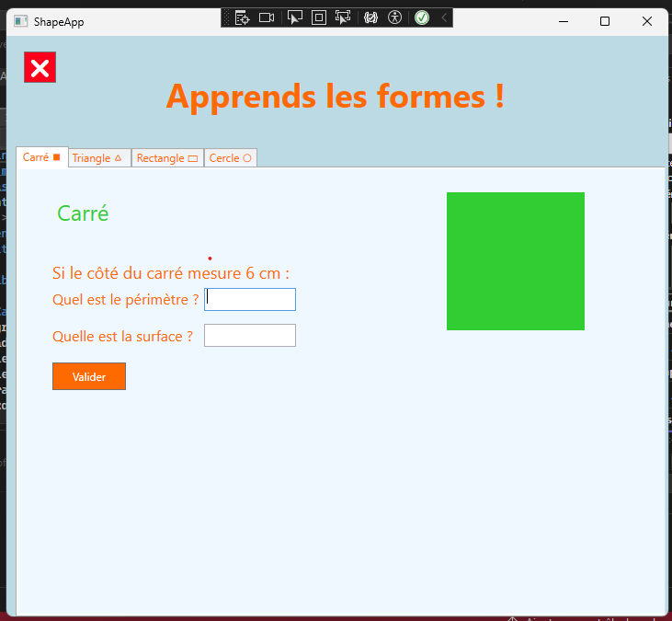The image size is (672, 621).
Task: Click the 'Quel est le périmètre ?' label
Action: (x=126, y=299)
